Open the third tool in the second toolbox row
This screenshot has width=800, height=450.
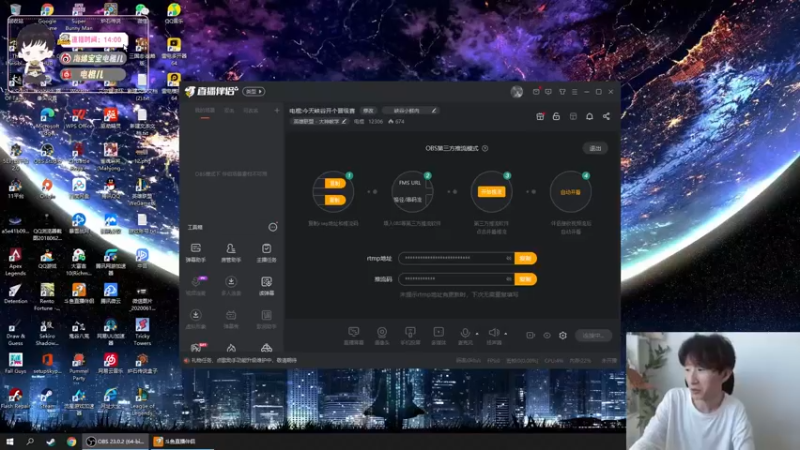tap(266, 286)
